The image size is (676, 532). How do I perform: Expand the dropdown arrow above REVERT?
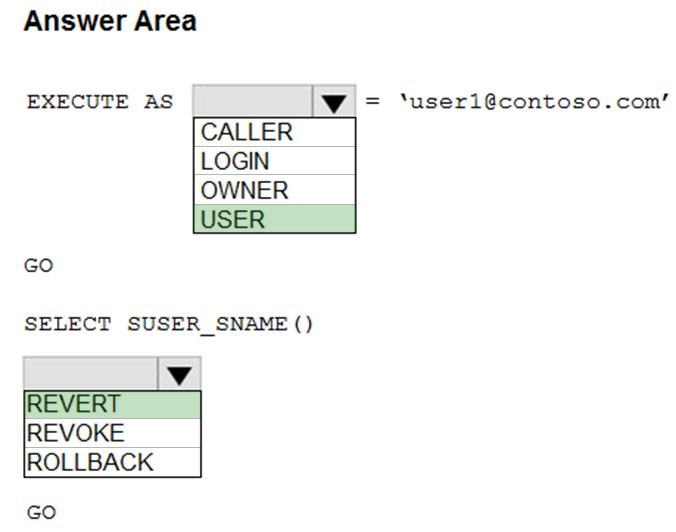click(x=179, y=374)
